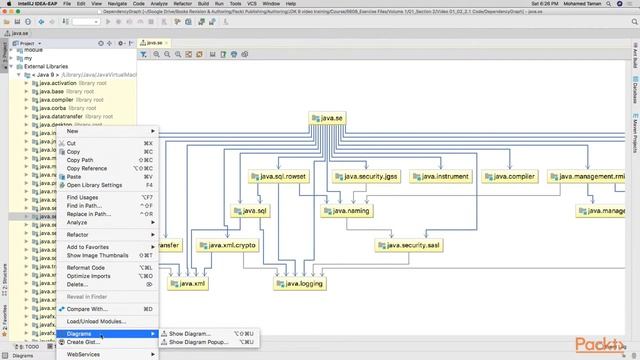Click the diagram Fit Content icon

[x=189, y=54]
